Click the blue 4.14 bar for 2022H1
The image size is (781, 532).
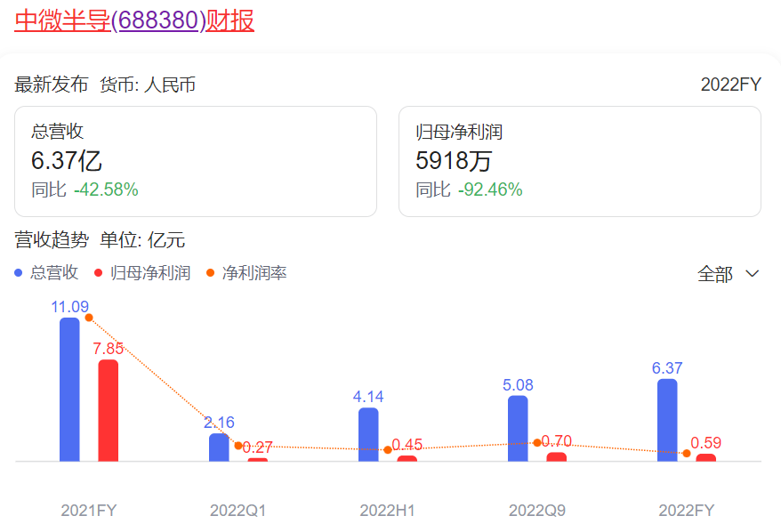pyautogui.click(x=368, y=434)
